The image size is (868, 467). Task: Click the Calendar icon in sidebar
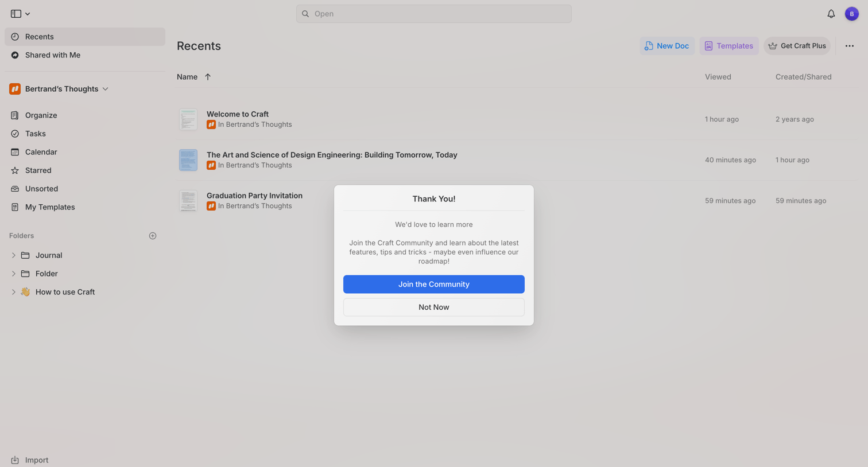15,152
